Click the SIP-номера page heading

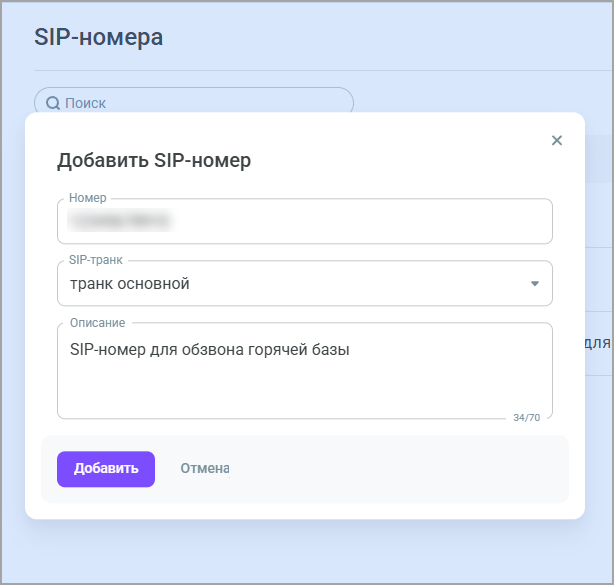(x=98, y=37)
